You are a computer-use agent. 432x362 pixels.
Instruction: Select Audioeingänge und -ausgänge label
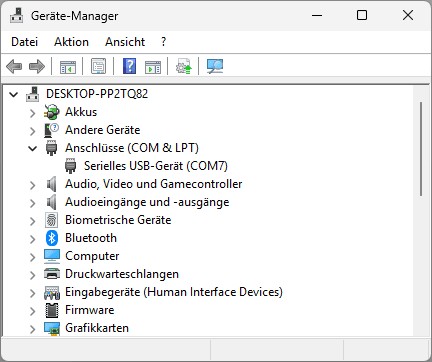pos(147,202)
